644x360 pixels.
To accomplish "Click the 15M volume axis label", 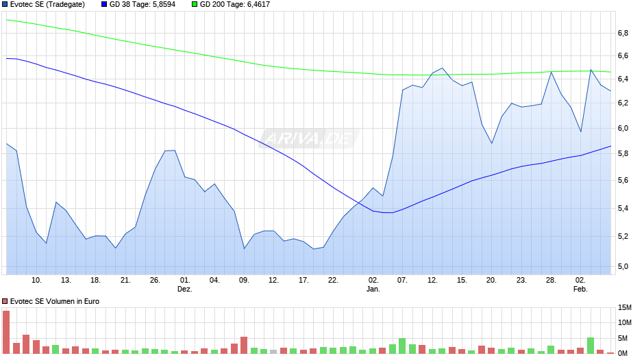I will 625,307.
